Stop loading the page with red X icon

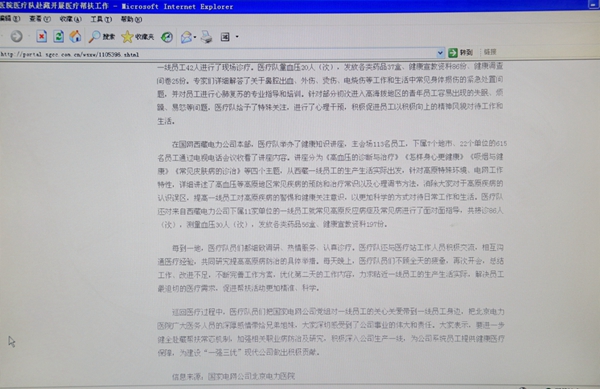pos(41,37)
